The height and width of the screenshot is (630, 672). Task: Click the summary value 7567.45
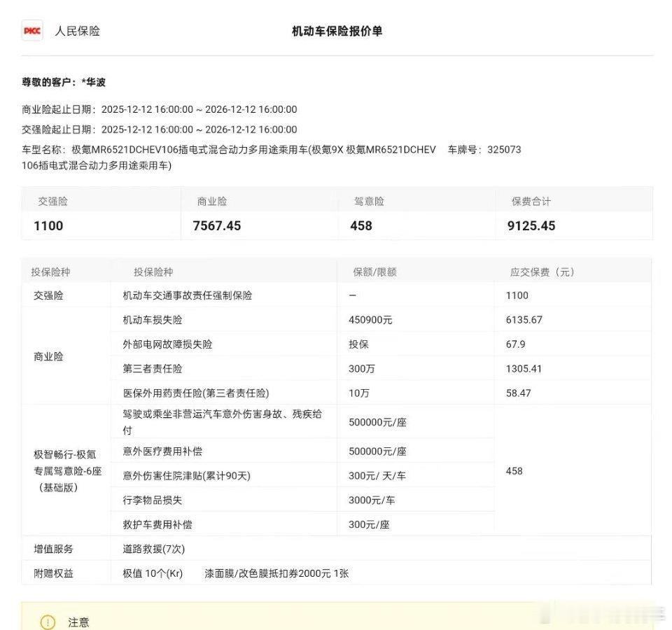pos(217,226)
